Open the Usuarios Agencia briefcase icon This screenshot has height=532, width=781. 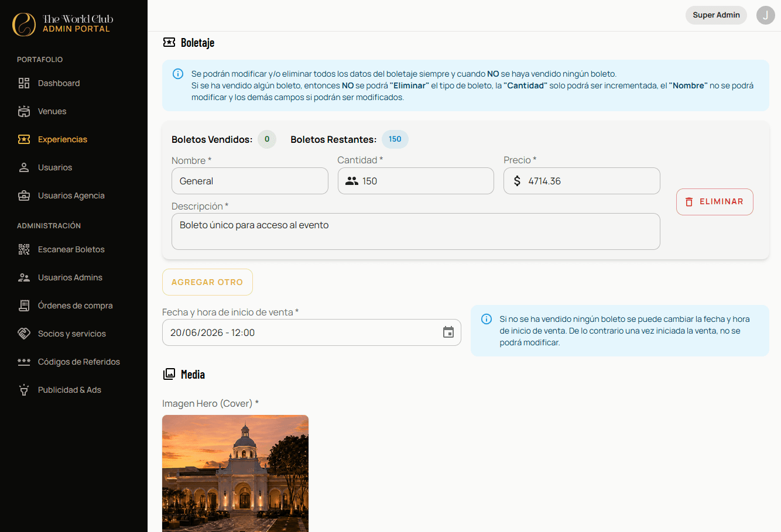24,195
